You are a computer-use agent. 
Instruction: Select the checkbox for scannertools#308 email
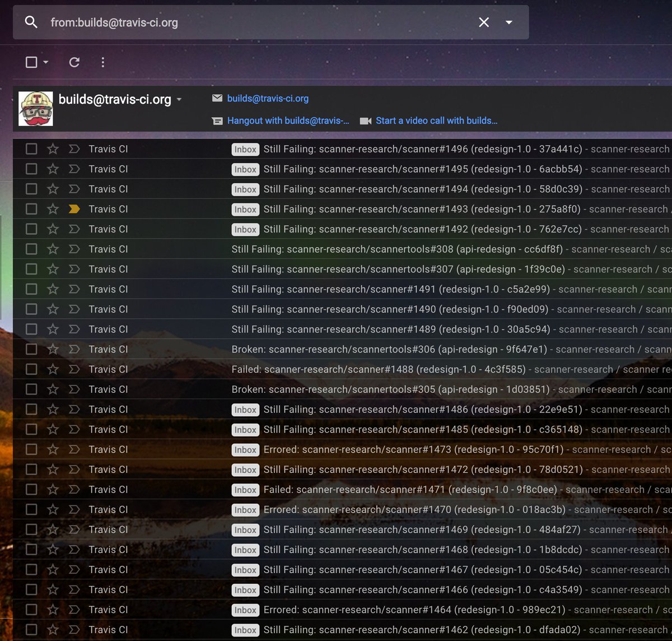point(31,249)
